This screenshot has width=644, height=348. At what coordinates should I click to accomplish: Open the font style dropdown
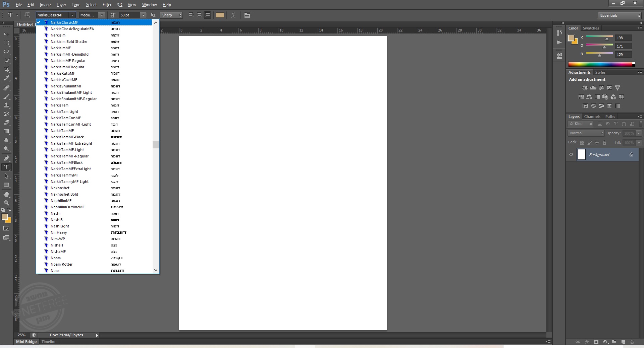click(x=102, y=15)
